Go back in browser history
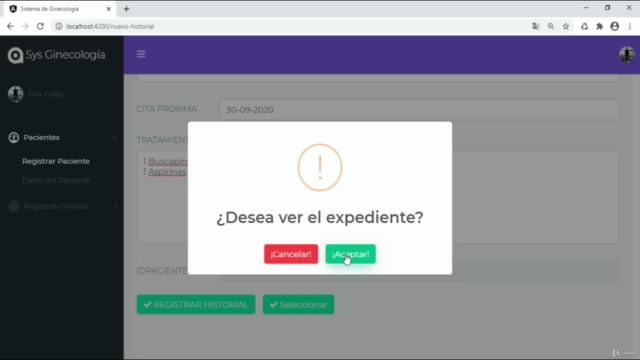The width and height of the screenshot is (640, 360). tap(10, 26)
